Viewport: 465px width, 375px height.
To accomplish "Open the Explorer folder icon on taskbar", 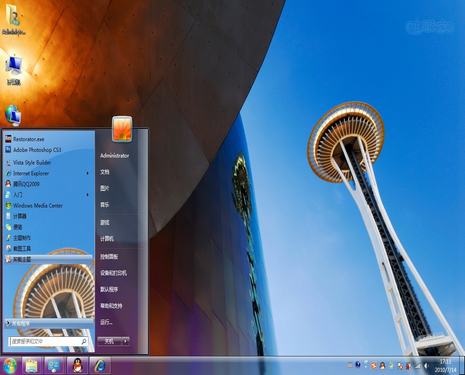I will point(32,366).
